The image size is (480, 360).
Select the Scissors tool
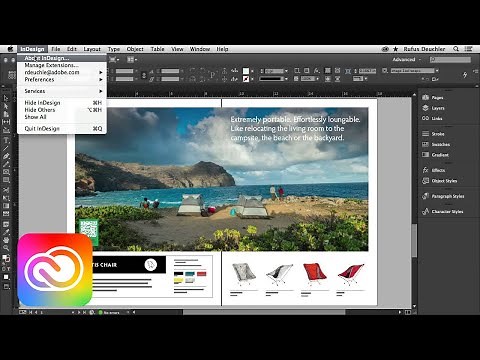coord(6,190)
